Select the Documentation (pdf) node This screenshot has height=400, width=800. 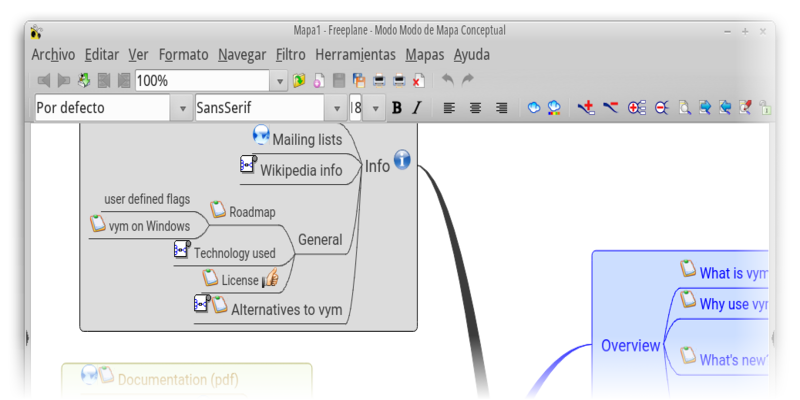pyautogui.click(x=178, y=380)
